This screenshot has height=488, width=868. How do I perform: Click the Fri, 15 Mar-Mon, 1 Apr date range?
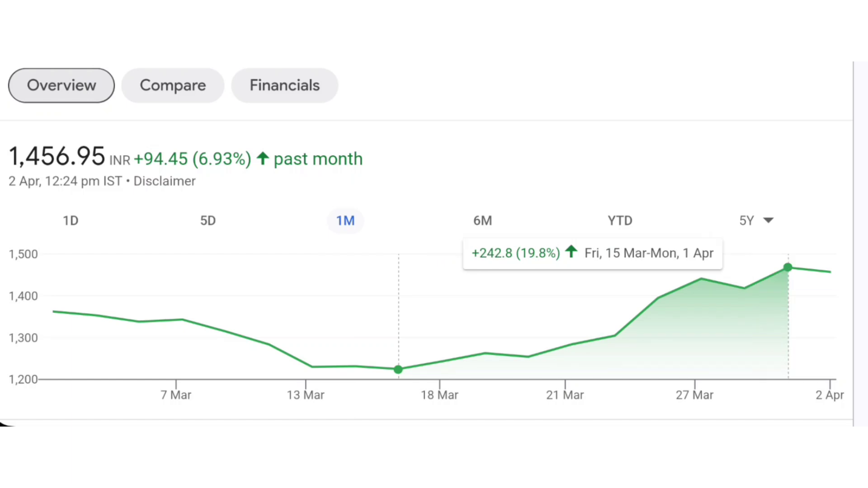[x=649, y=253]
